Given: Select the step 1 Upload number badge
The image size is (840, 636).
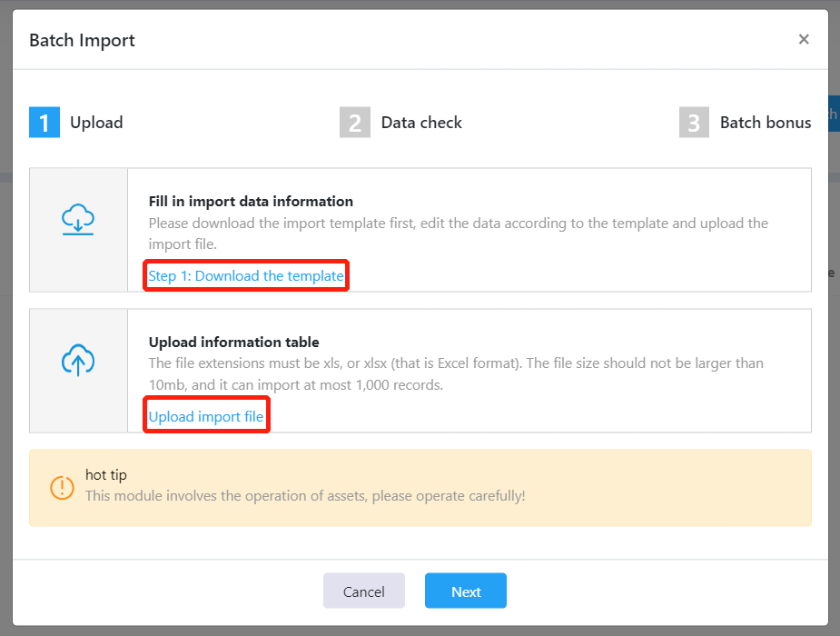Looking at the screenshot, I should pyautogui.click(x=44, y=122).
